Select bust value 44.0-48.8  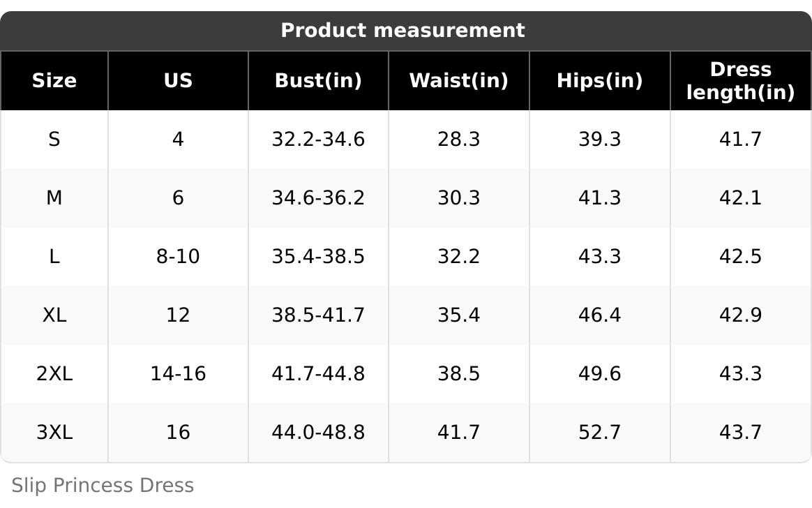[319, 432]
